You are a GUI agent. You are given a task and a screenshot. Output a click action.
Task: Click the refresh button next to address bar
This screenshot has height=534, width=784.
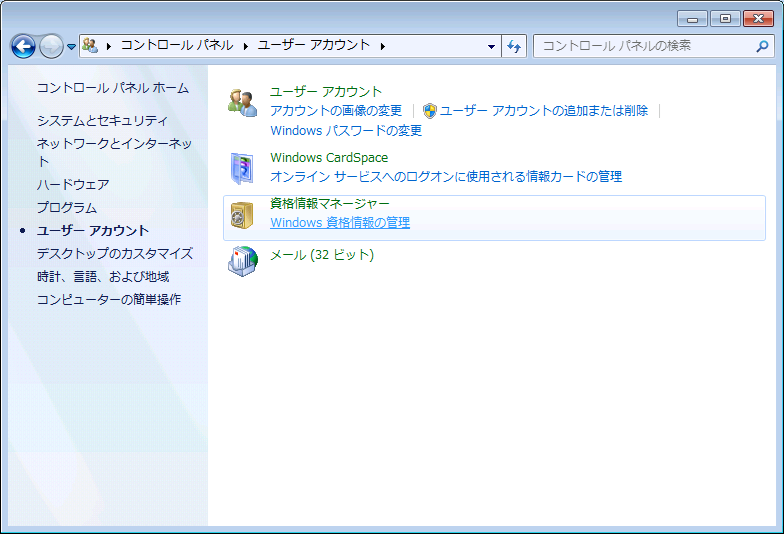514,46
